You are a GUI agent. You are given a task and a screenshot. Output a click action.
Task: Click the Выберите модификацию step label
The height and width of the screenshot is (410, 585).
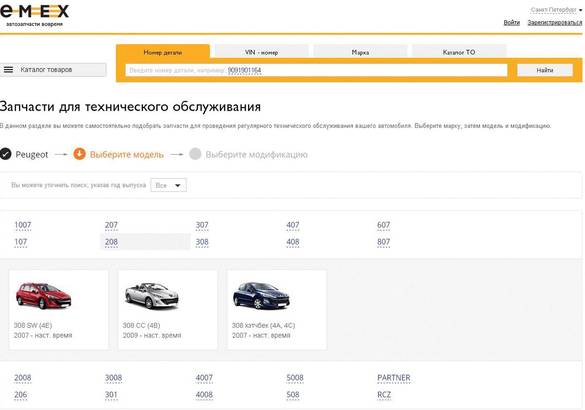pos(257,154)
